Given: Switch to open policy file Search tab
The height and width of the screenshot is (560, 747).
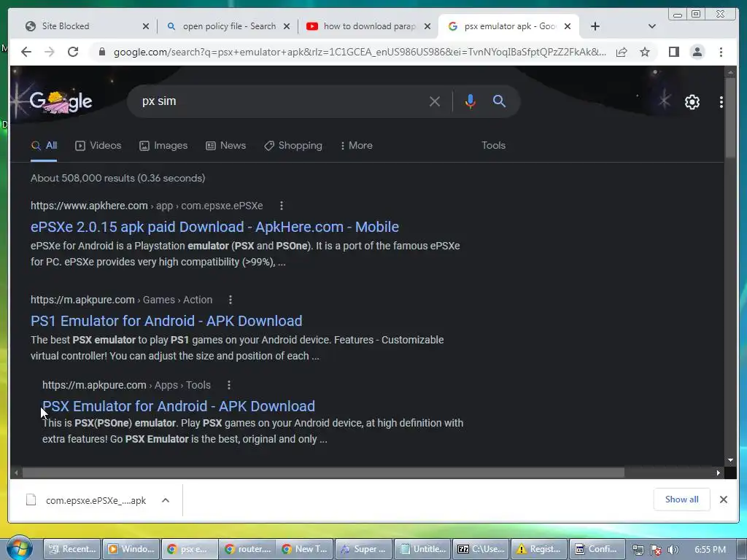Looking at the screenshot, I should [229, 26].
